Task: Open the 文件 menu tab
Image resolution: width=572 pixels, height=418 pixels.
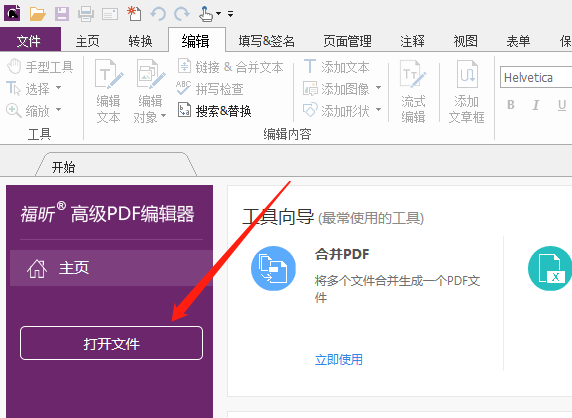Action: tap(30, 40)
